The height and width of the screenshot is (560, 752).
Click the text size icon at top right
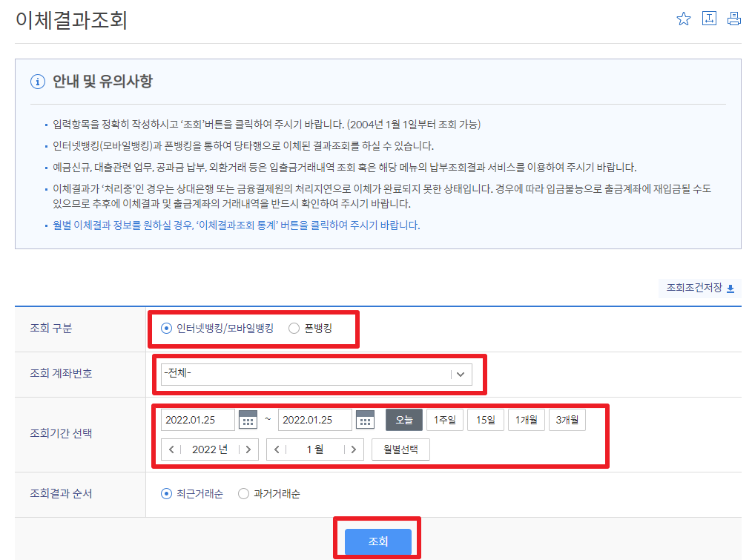[709, 19]
